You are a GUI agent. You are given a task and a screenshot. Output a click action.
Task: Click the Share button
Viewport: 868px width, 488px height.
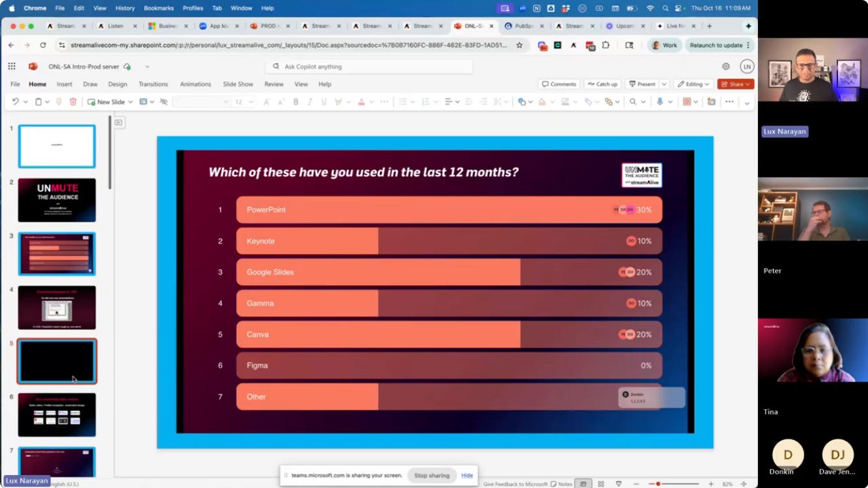point(736,84)
